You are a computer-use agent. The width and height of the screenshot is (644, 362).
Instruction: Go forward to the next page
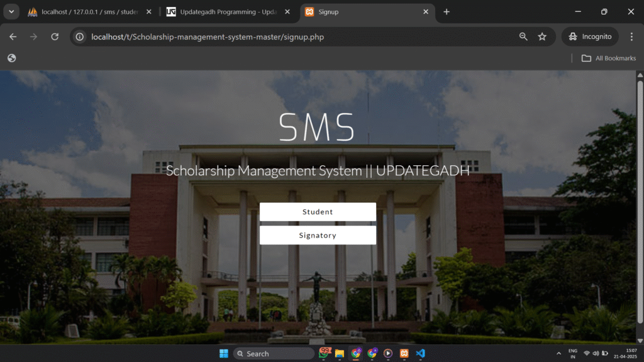[x=34, y=37]
